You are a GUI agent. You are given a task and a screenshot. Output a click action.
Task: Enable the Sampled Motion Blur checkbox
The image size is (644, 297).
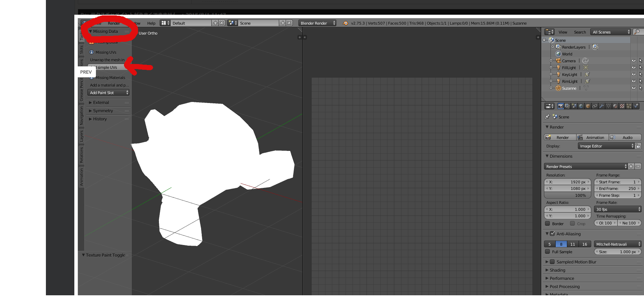coord(552,262)
